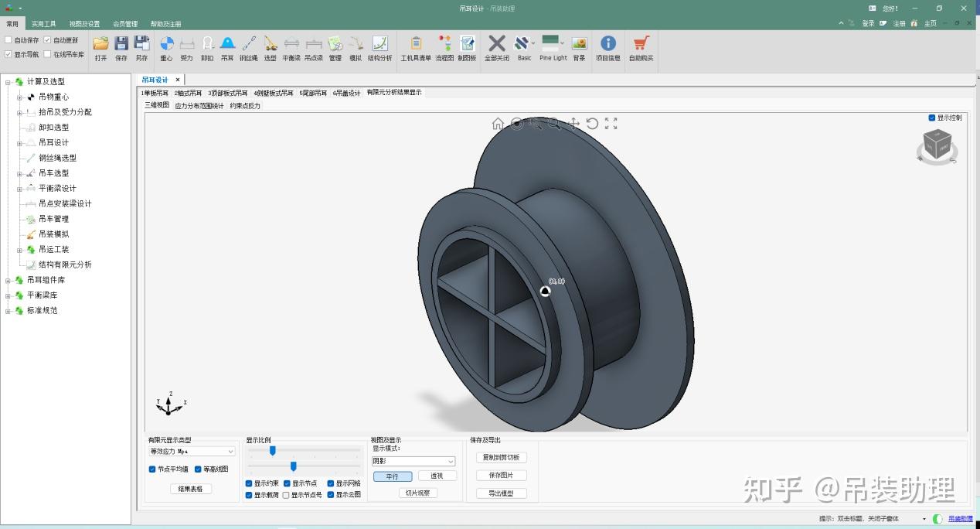This screenshot has width=980, height=529.
Task: Toggle the 显示网格 checkbox
Action: tap(331, 483)
